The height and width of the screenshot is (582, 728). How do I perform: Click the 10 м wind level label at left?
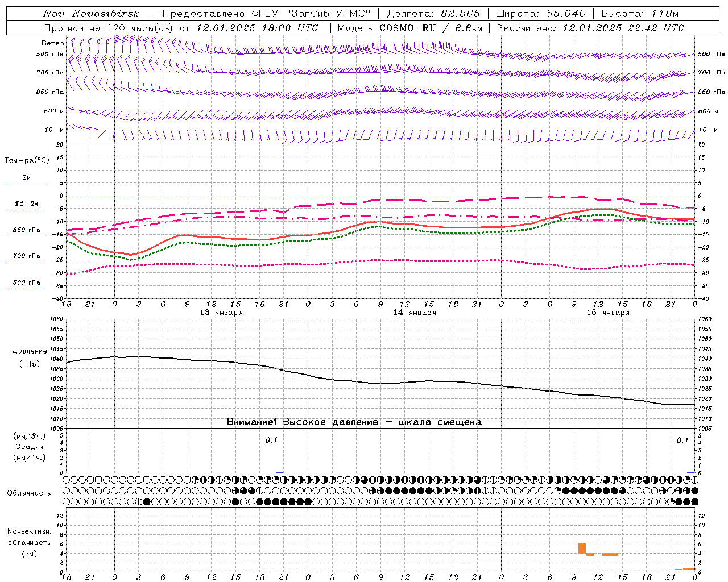point(54,130)
